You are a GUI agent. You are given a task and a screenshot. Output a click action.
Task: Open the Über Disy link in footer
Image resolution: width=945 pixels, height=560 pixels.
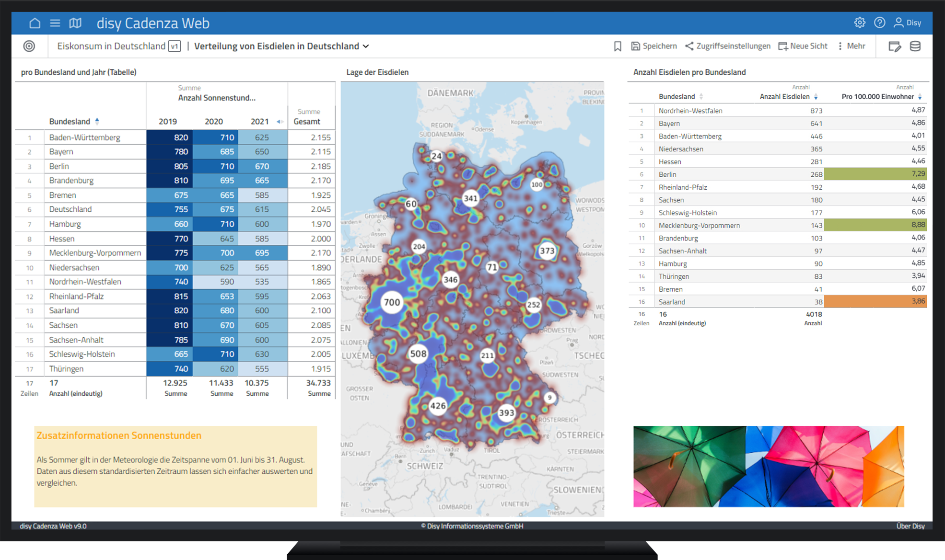910,526
